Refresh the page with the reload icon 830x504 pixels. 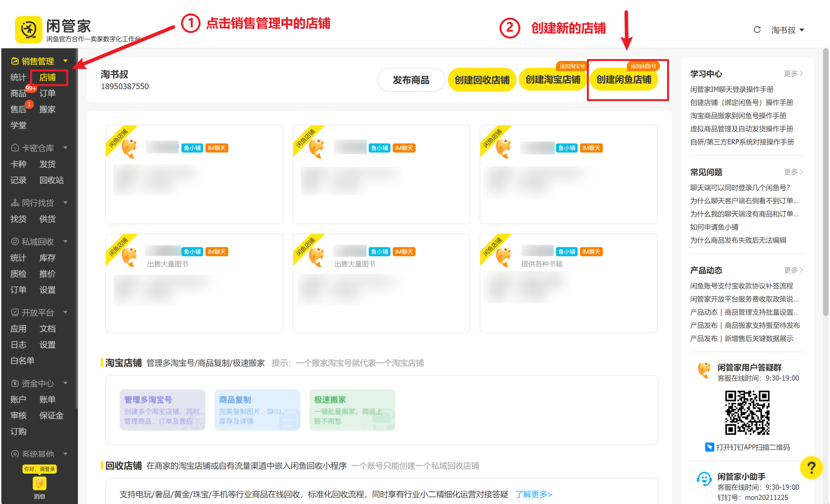(757, 30)
